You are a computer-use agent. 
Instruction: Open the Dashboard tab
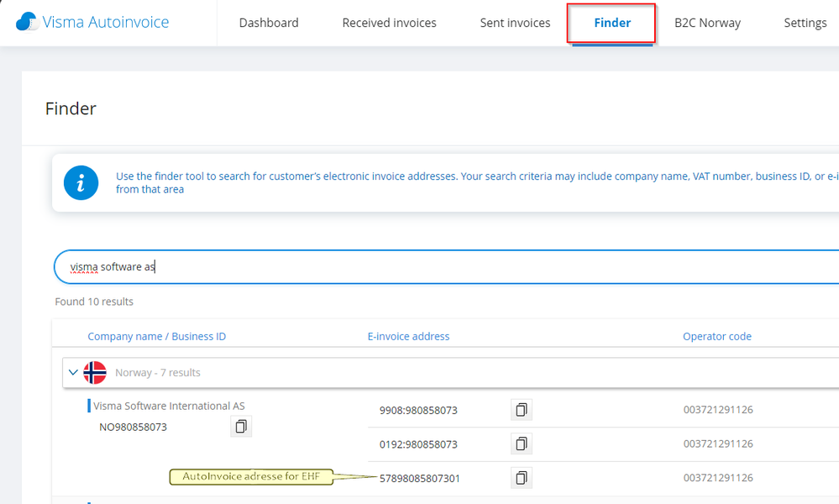[269, 23]
